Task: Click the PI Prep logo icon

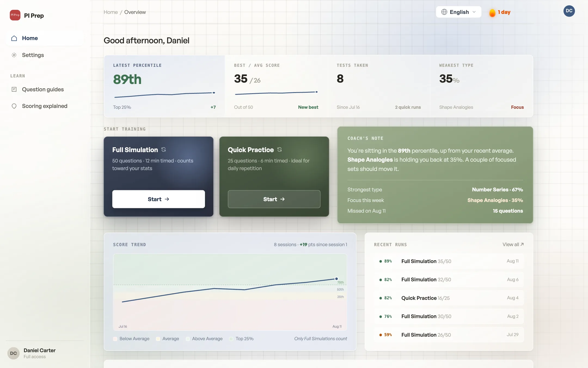Action: [15, 15]
